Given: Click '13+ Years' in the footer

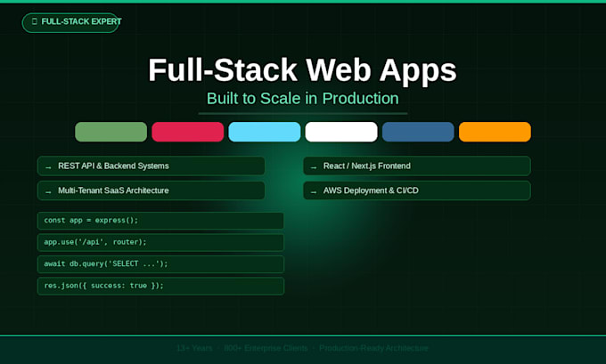Looking at the screenshot, I should tap(194, 348).
